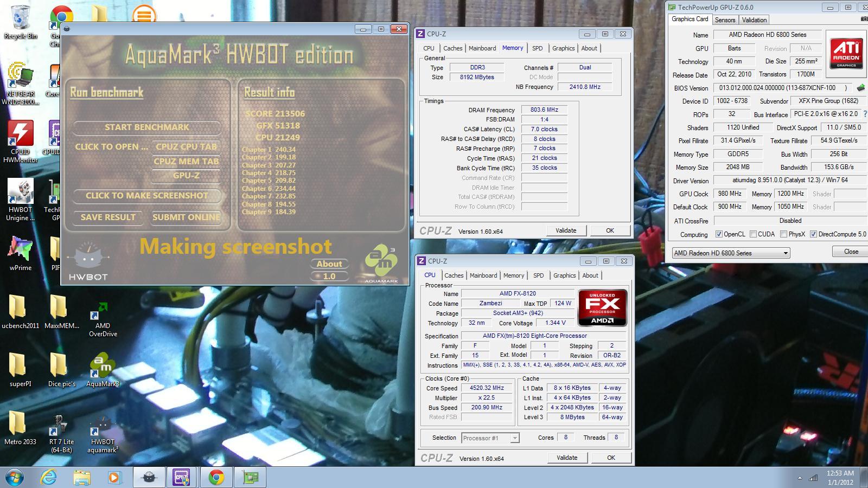The image size is (868, 488).
Task: Open the Dice pic's folder
Action: (x=62, y=370)
